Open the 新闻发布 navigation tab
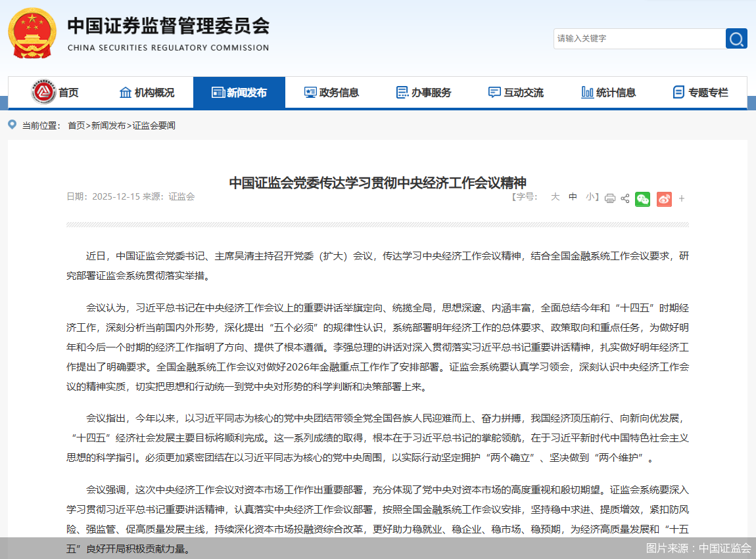The width and height of the screenshot is (756, 559). pos(239,92)
